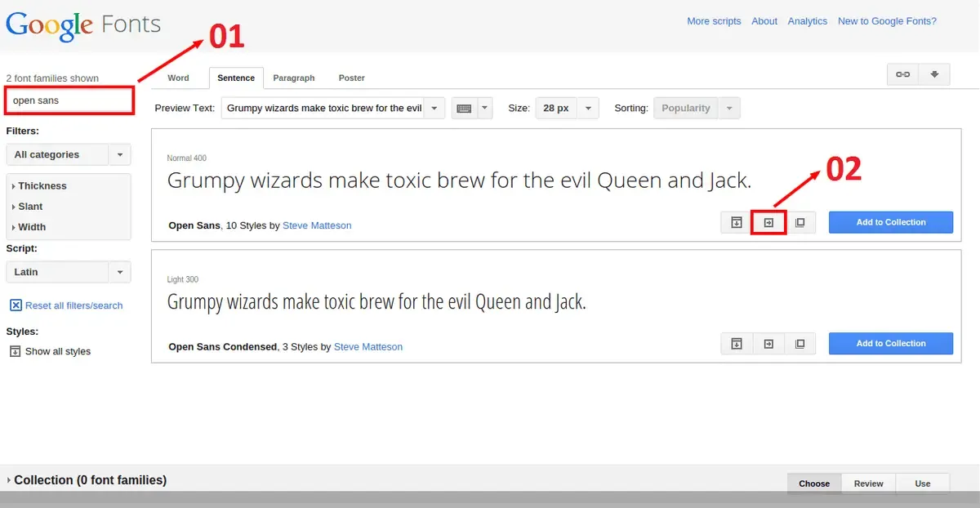Open the Open Sans Condensed pop-out icon
980x508 pixels.
800,344
